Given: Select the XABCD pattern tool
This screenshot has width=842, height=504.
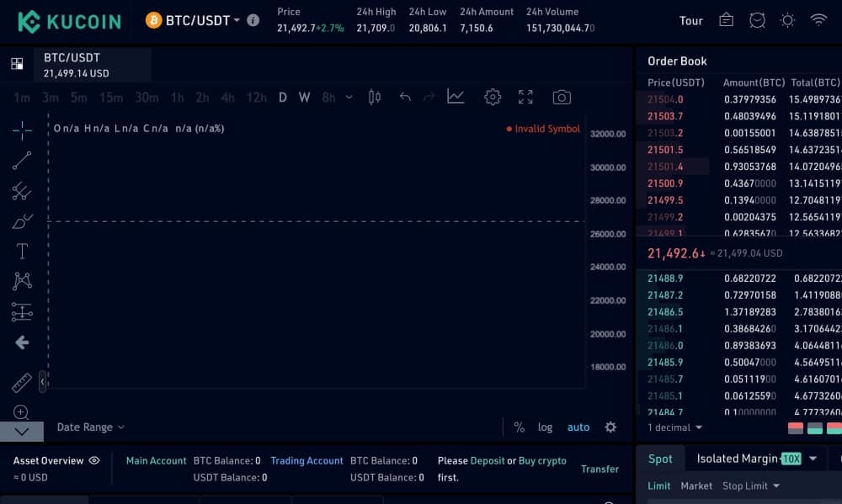Looking at the screenshot, I should [22, 281].
